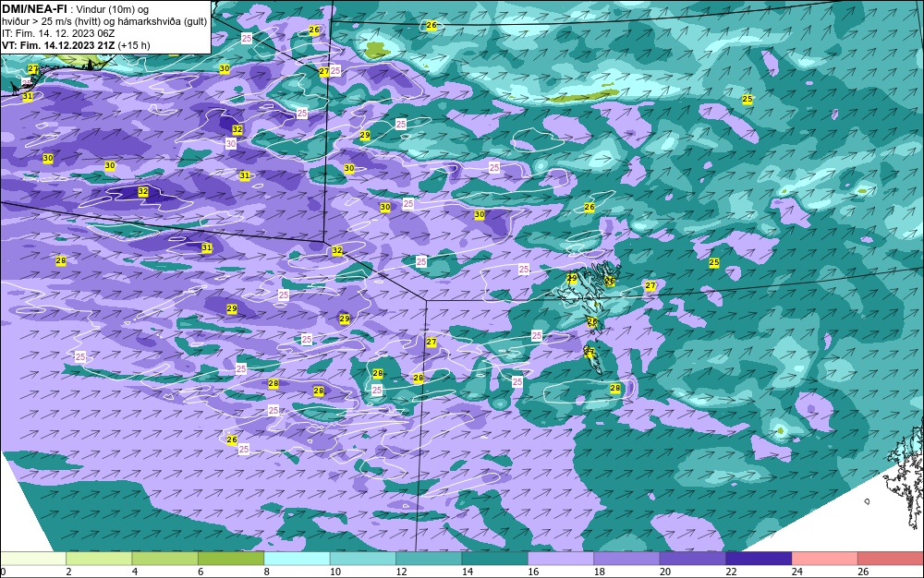Click the "6" tick label on the color scale

click(201, 572)
